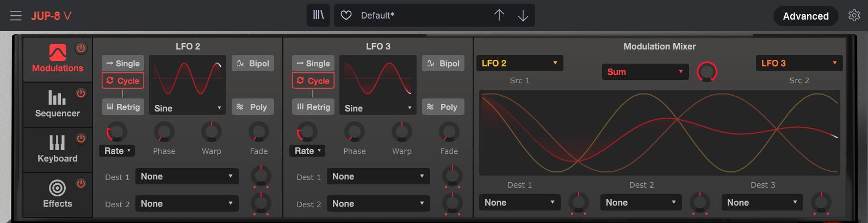Select the Keyboard tab

click(58, 150)
